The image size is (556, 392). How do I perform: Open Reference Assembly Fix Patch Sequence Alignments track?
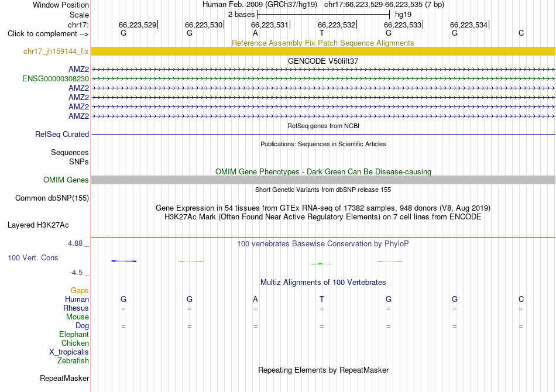(322, 43)
